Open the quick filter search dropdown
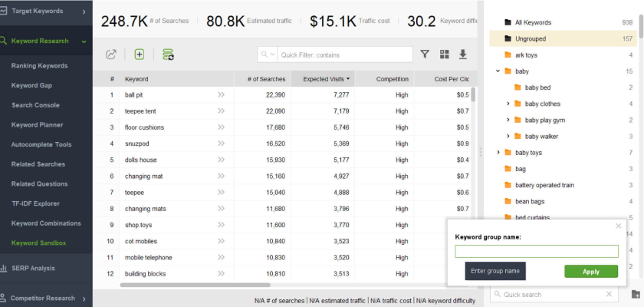 [x=268, y=54]
